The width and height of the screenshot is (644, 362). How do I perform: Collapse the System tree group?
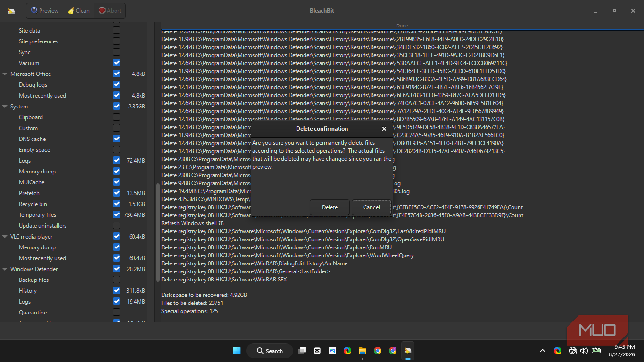tap(5, 107)
